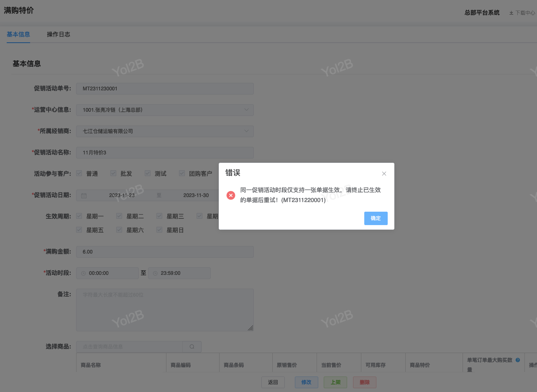This screenshot has height=392, width=537.
Task: Click the blue help icon beside 单笔订单最大购买数量
Action: coord(518,360)
